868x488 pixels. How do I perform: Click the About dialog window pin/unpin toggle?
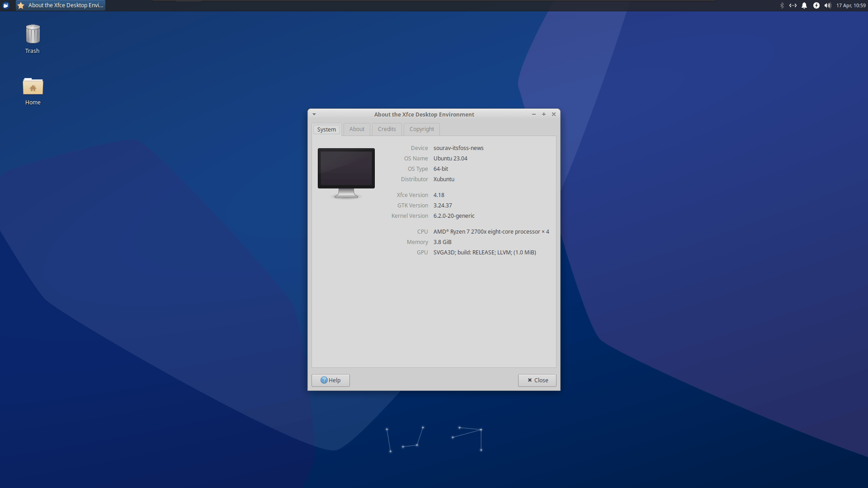click(x=314, y=114)
